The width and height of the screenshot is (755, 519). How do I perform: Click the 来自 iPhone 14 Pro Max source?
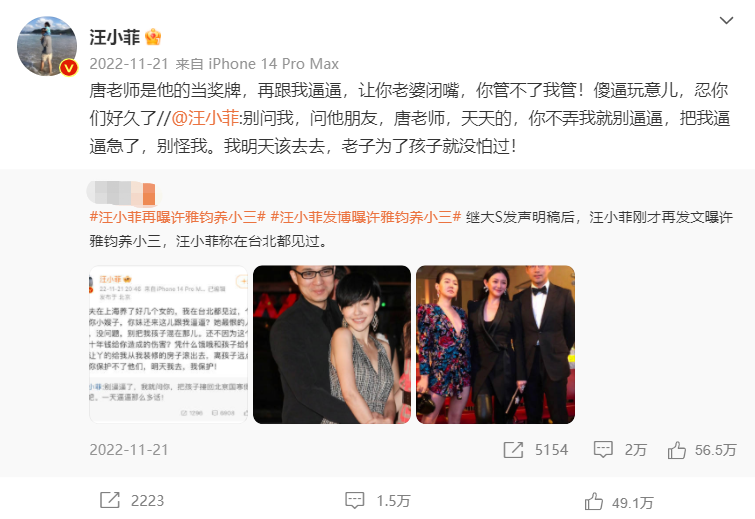click(257, 64)
